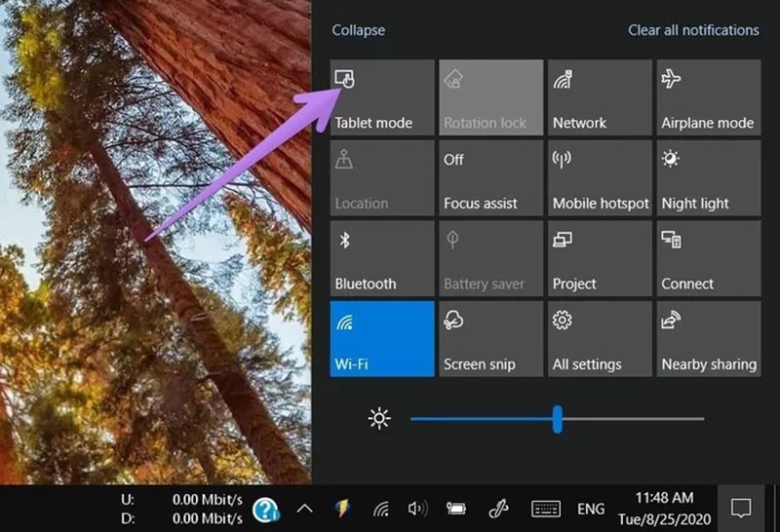The height and width of the screenshot is (532, 780).
Task: Start a Screen snip
Action: point(491,339)
